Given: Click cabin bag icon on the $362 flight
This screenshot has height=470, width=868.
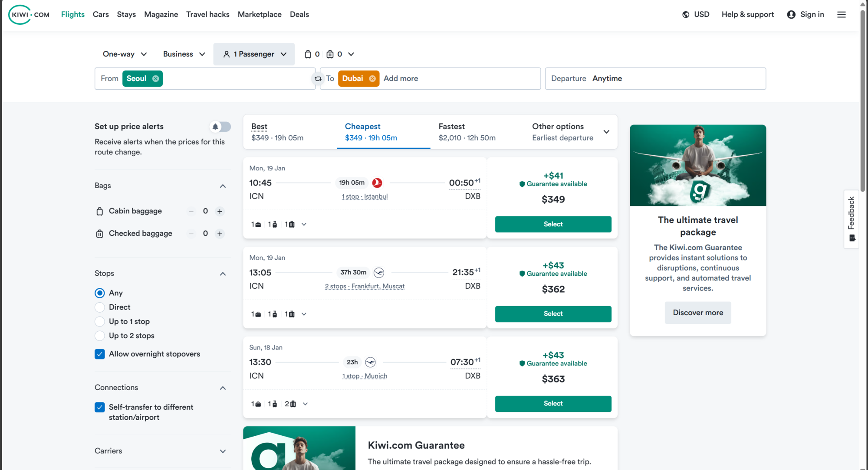Looking at the screenshot, I should [274, 314].
